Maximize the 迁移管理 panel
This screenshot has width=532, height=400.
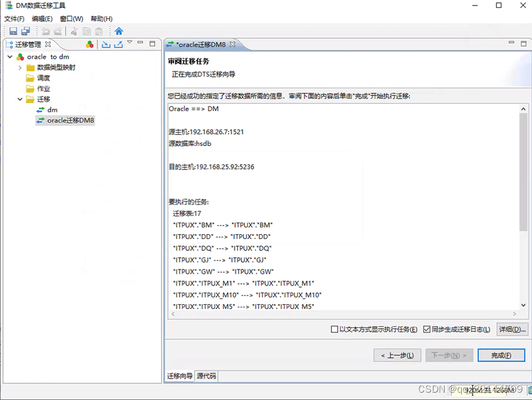click(153, 44)
